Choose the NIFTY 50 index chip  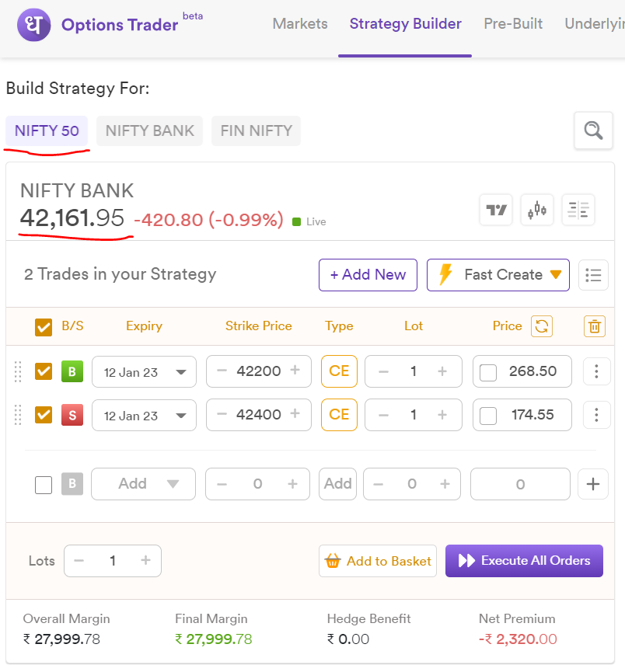point(47,131)
